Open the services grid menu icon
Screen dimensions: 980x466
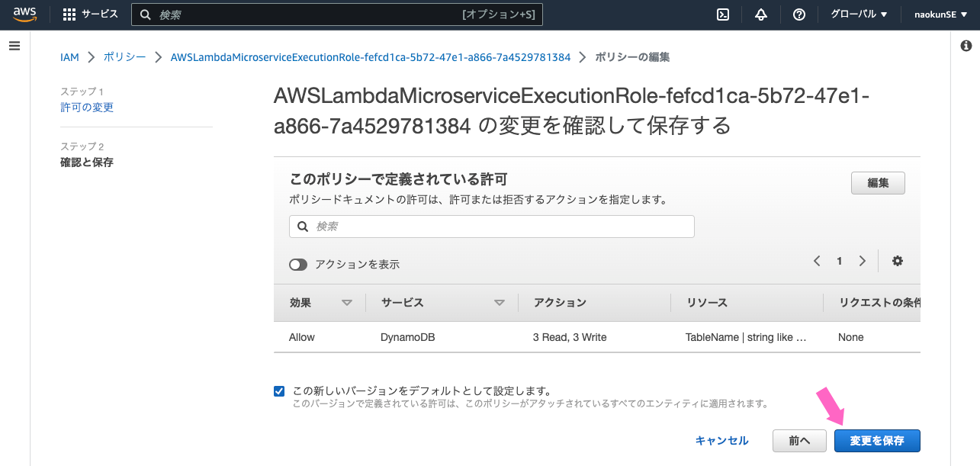tap(69, 14)
